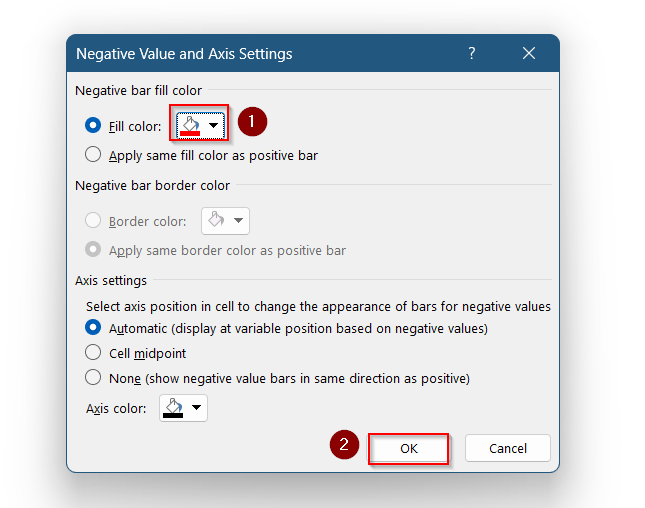Select the Border color radio button
The height and width of the screenshot is (508, 645).
click(x=93, y=220)
